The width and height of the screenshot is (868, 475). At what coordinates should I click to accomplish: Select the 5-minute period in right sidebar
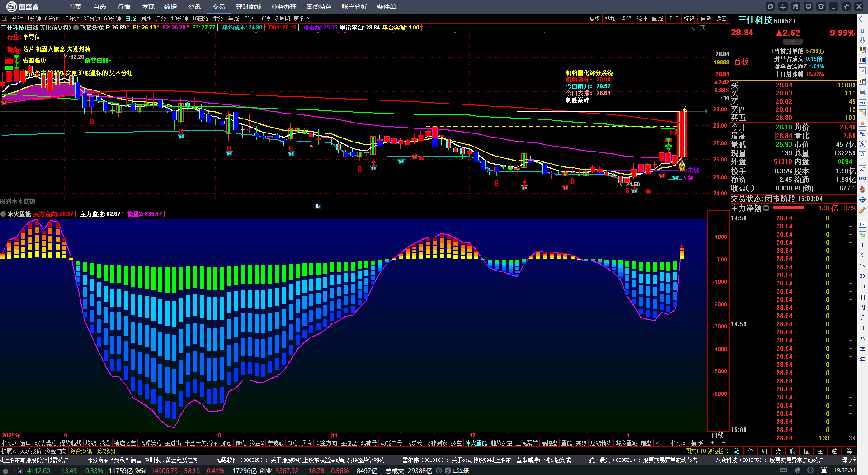pyautogui.click(x=863, y=255)
